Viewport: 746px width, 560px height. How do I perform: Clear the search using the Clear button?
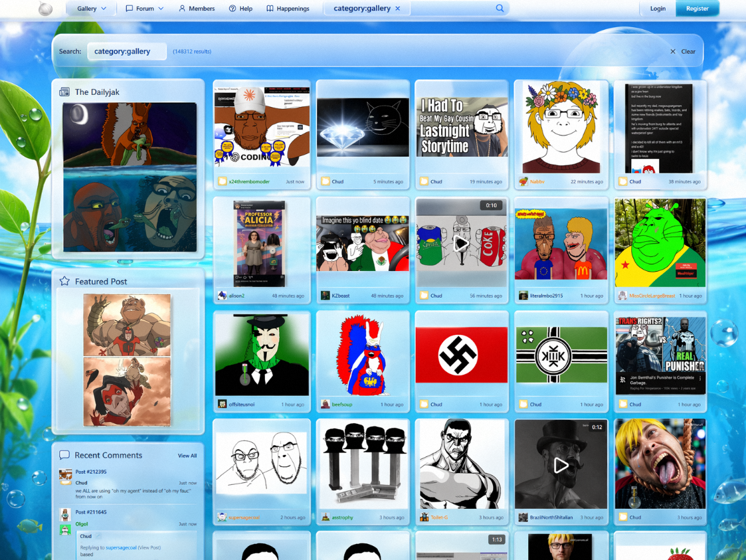coord(683,51)
